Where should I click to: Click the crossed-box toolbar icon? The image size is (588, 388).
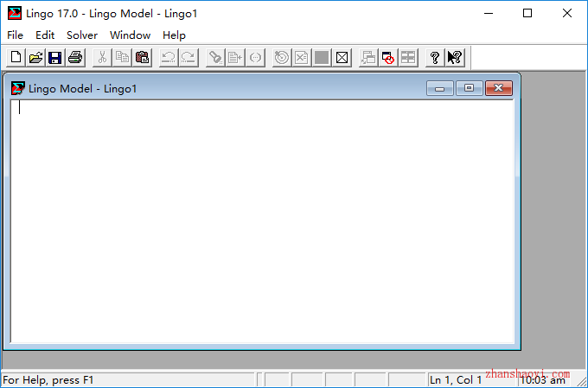point(342,57)
